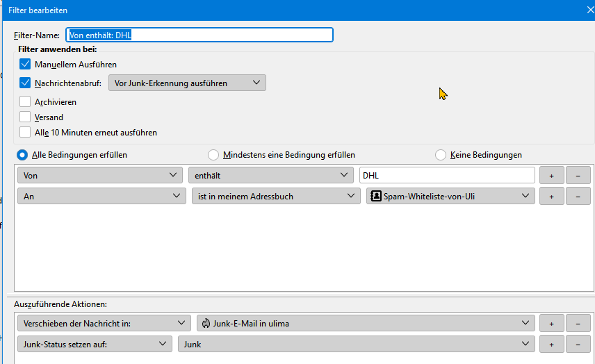
Task: Expand the enthält operator dropdown
Action: [x=270, y=176]
